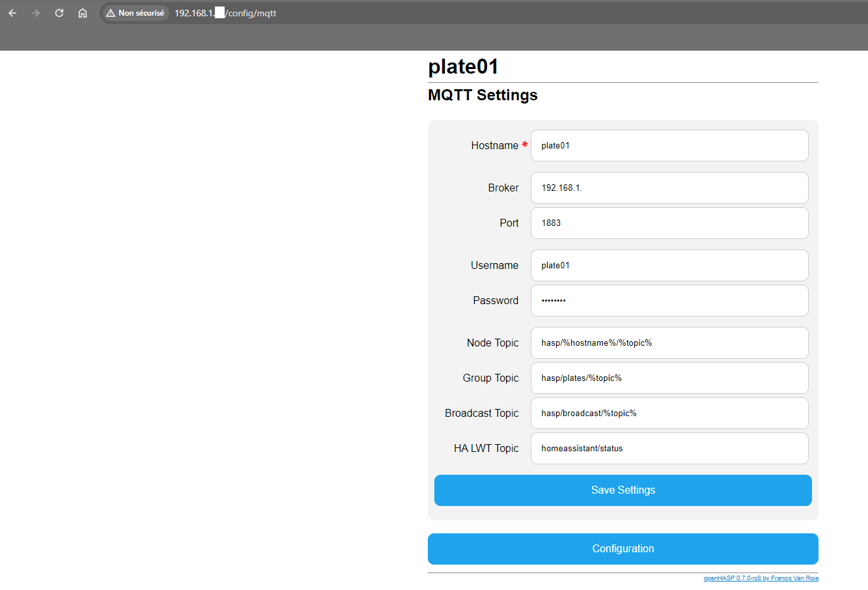Image resolution: width=868 pixels, height=590 pixels.
Task: Select the Node Topic input
Action: 669,343
